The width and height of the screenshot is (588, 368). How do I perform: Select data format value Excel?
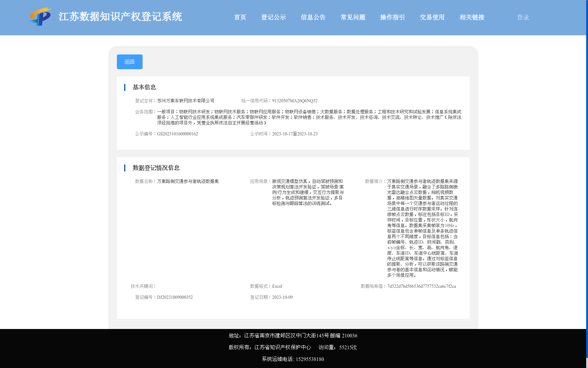277,286
